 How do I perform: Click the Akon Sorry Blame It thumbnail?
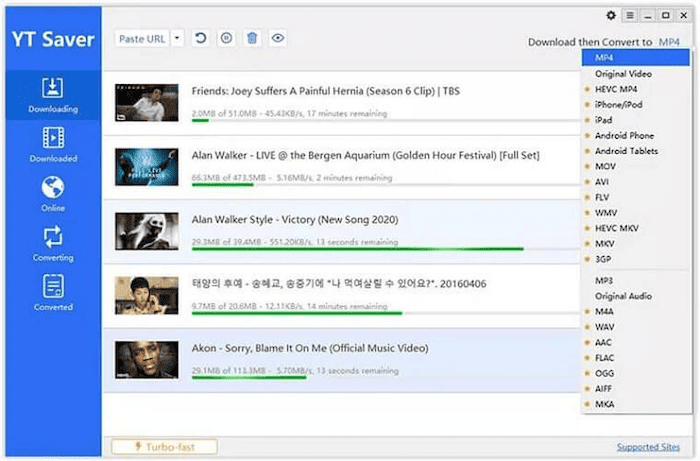point(146,360)
